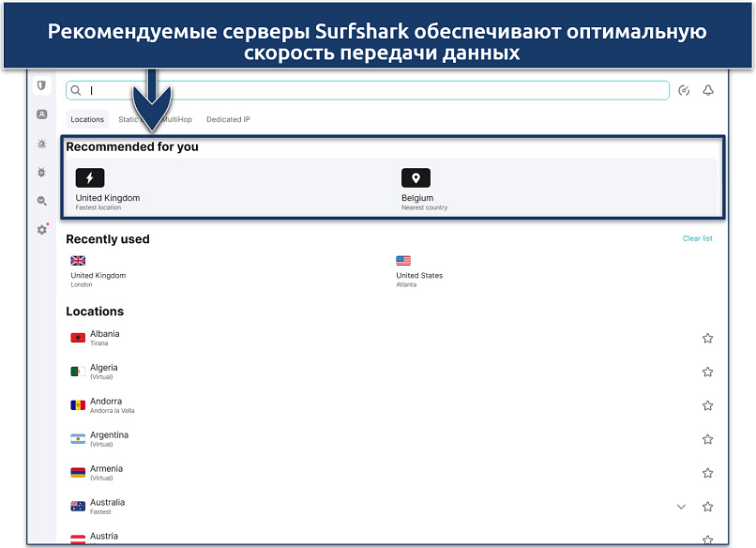Screen dimensions: 756x548
Task: Expand Australia's server list
Action: 681,506
